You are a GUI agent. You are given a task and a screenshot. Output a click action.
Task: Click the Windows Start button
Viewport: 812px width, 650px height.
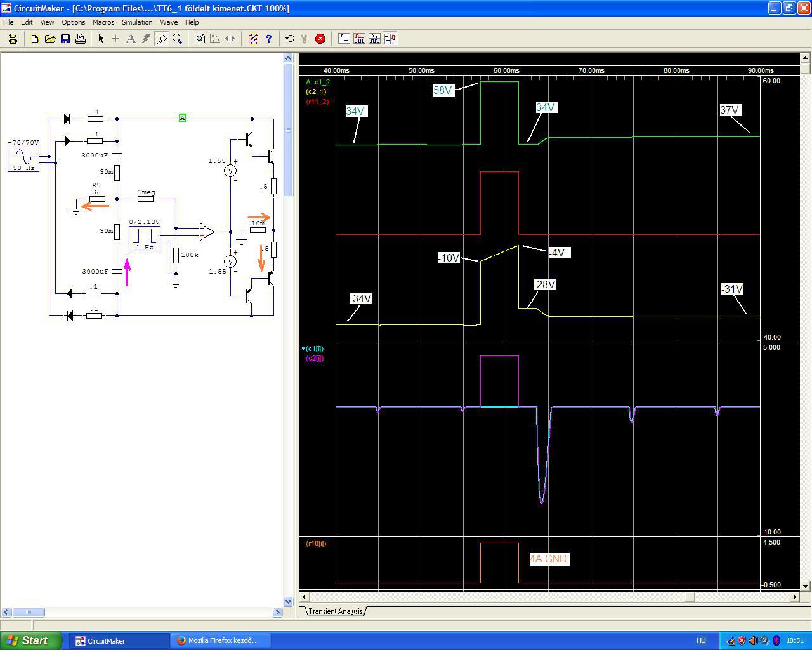click(x=30, y=640)
